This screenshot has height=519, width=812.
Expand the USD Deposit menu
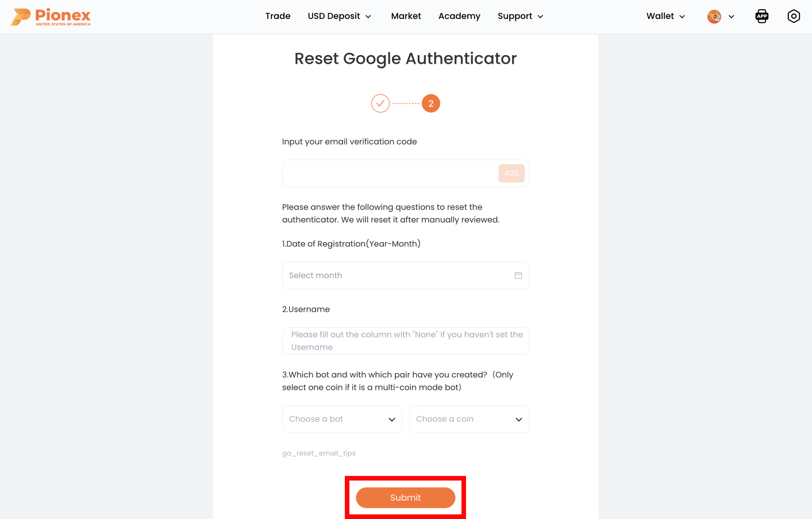tap(339, 16)
